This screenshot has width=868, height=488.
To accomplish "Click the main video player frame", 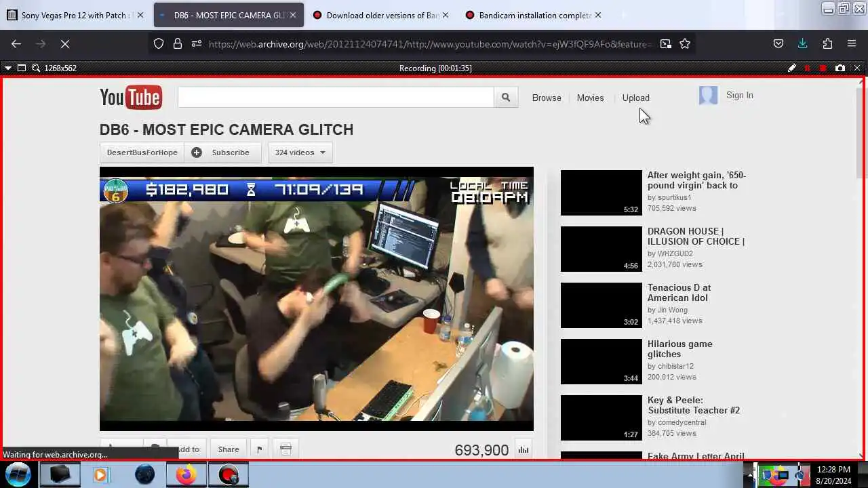I will click(x=317, y=299).
